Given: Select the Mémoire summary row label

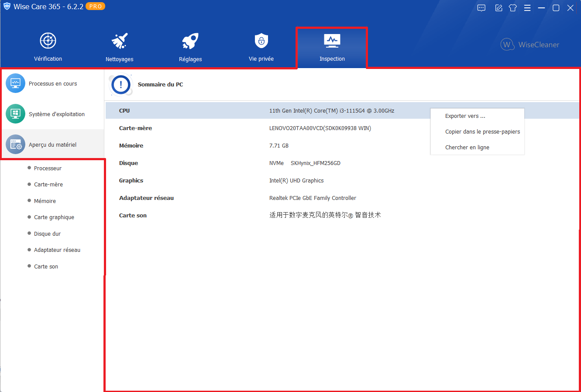Looking at the screenshot, I should point(131,146).
